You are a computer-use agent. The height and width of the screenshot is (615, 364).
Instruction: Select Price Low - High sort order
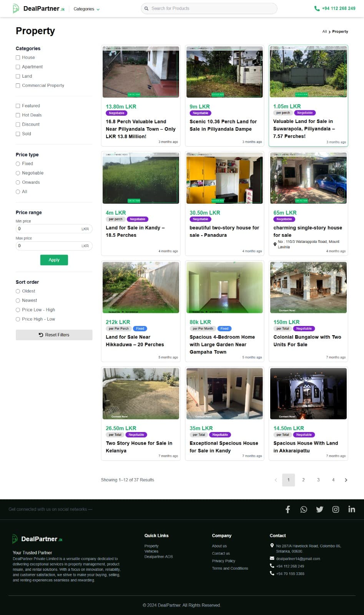[x=18, y=310]
